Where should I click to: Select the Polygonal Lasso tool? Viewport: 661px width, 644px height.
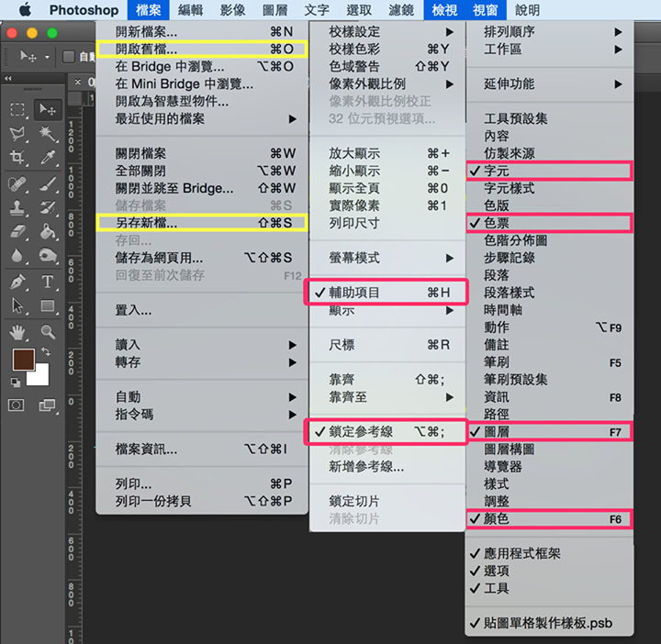(x=17, y=134)
